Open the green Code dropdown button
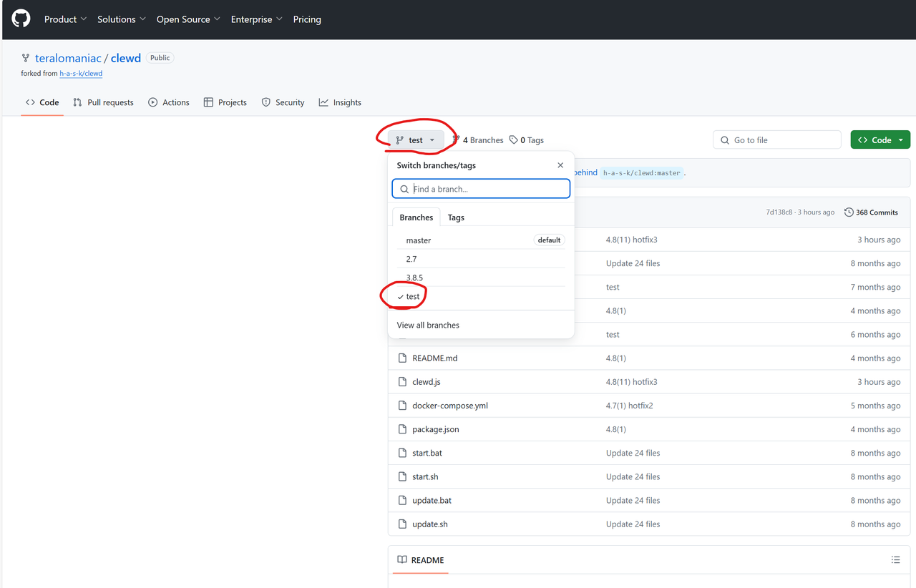Screen dimensions: 916x588 coord(880,140)
